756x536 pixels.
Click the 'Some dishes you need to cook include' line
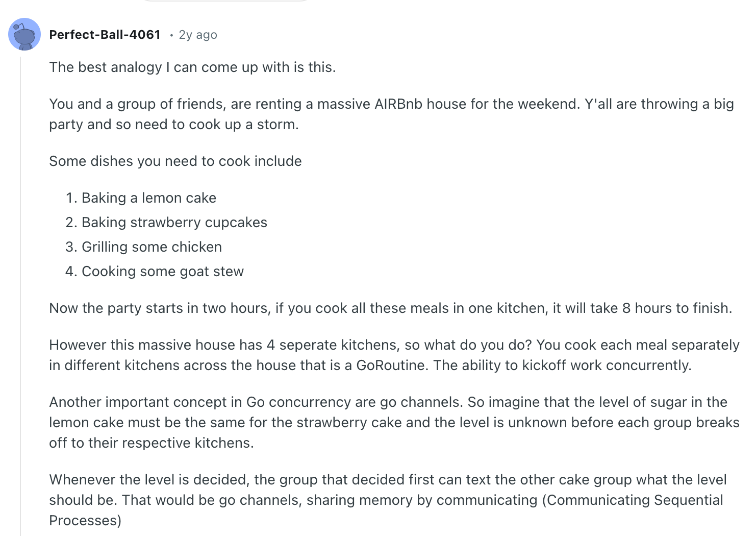click(x=175, y=161)
